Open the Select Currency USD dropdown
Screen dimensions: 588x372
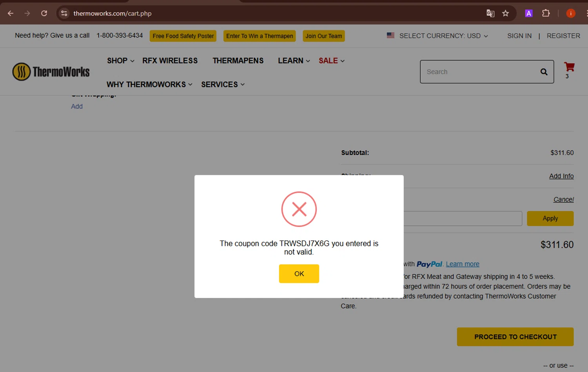[x=443, y=36]
